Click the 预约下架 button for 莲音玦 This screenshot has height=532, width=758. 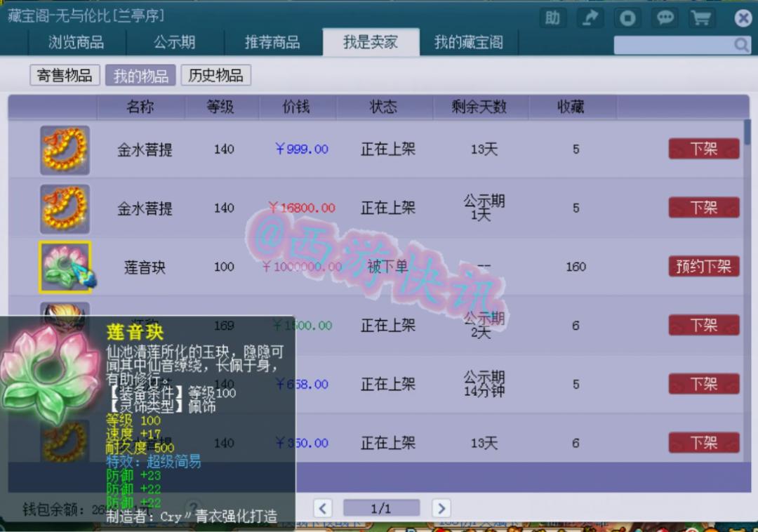(x=703, y=267)
